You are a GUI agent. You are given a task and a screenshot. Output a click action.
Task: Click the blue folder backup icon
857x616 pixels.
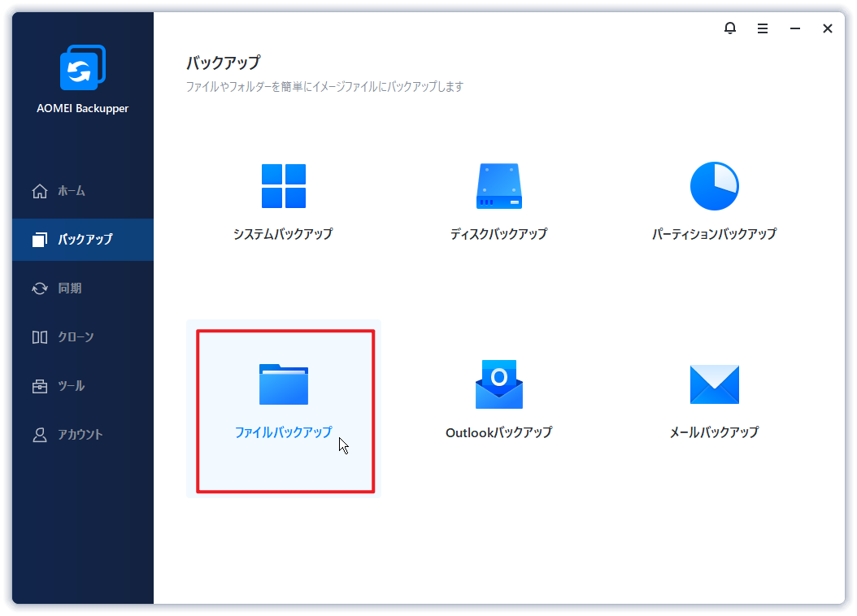[283, 383]
